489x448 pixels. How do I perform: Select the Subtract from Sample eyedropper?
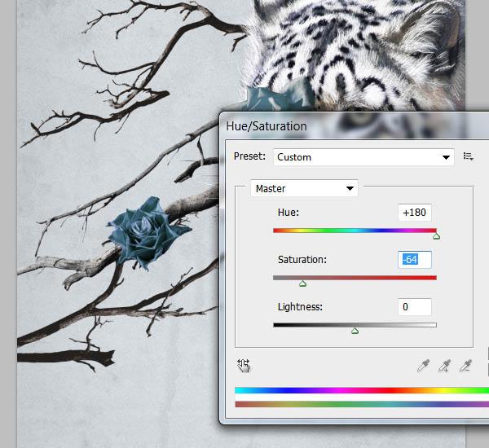click(465, 366)
